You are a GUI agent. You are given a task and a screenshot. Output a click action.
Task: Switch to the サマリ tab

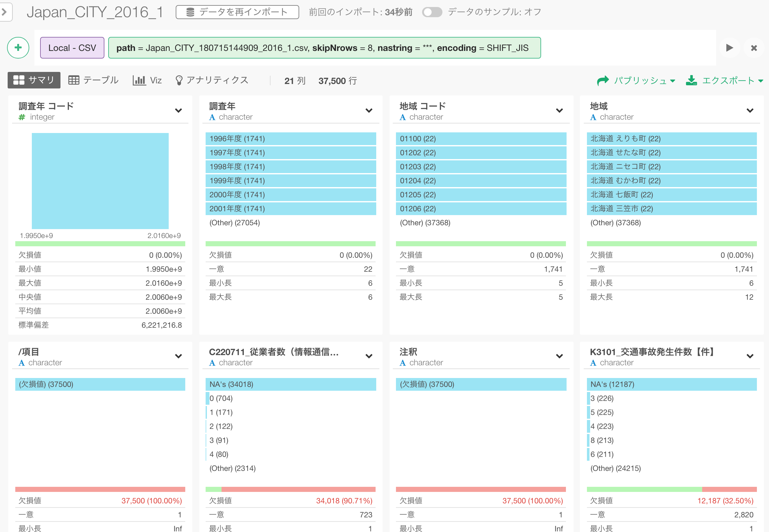34,80
